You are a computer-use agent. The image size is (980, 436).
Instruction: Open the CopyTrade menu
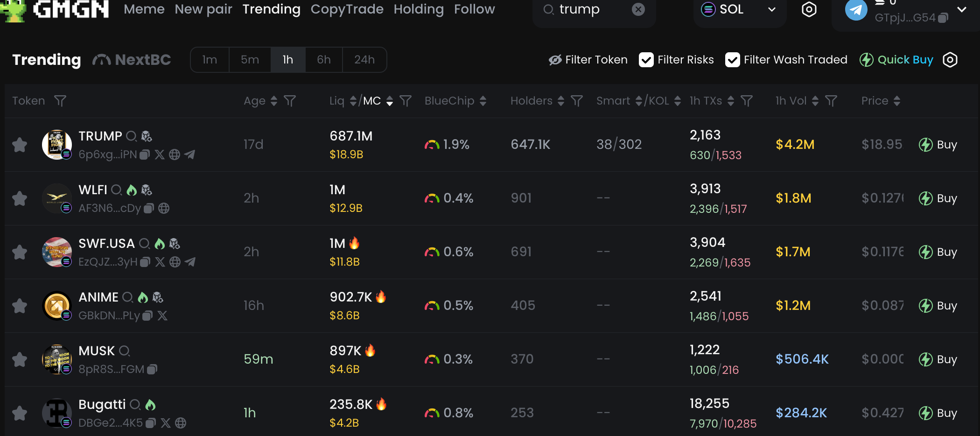pyautogui.click(x=347, y=9)
